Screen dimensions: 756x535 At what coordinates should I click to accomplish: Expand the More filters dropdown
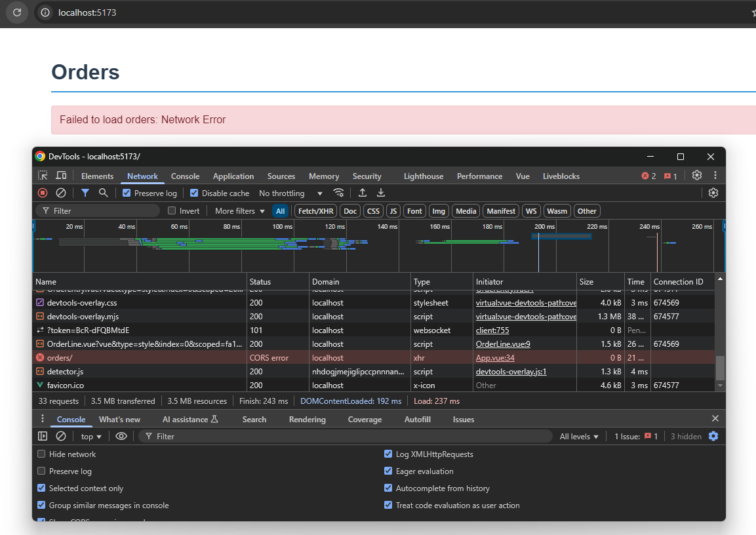tap(239, 211)
